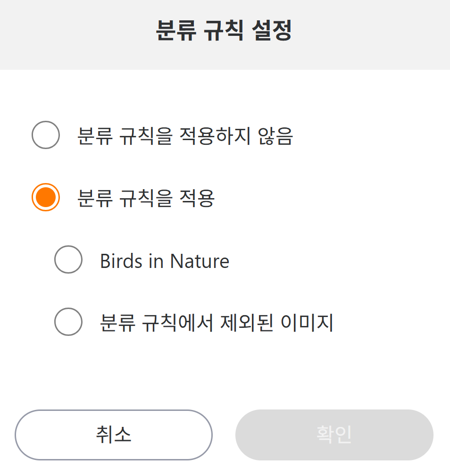The image size is (450, 476).
Task: Click the 취소 button
Action: (113, 434)
